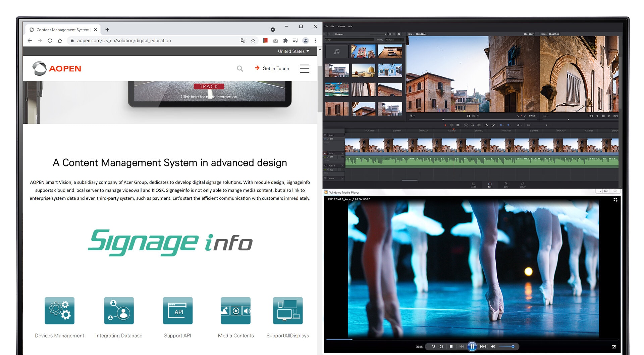Open the media pool three-dot options
644x355 pixels.
coord(404,34)
